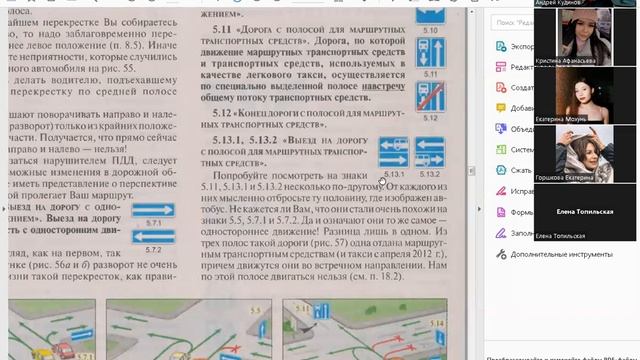Select Екатерина Мозунь video tile

click(584, 96)
